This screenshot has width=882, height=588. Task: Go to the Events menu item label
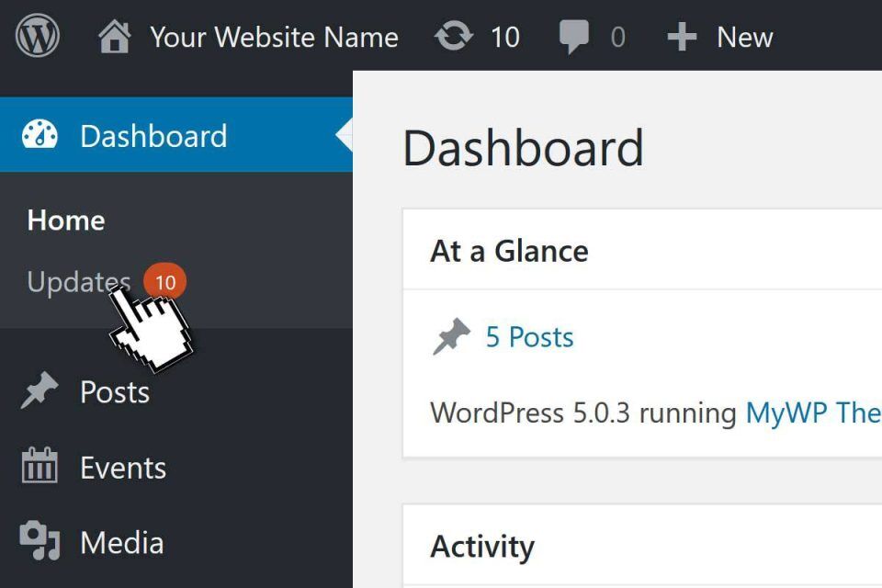click(123, 468)
